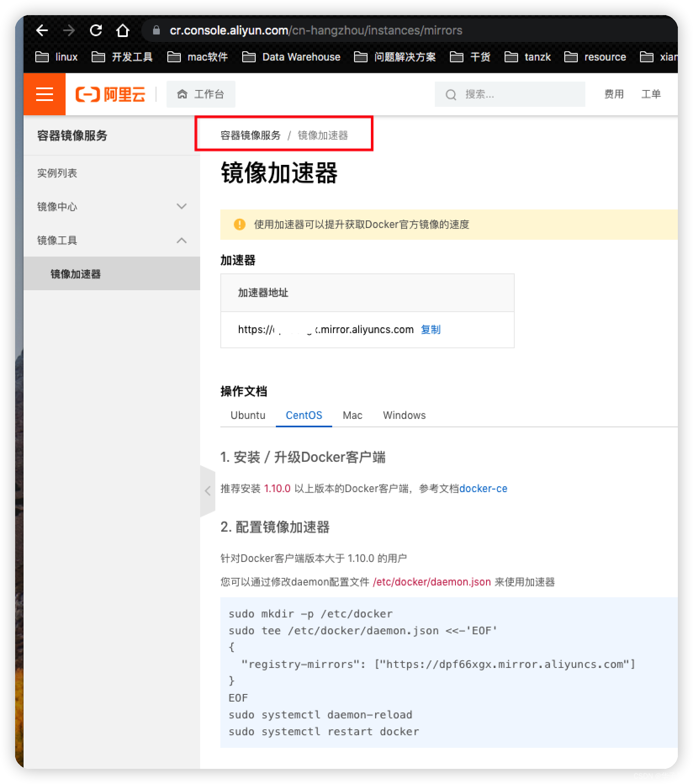Click the 阿里云 logo

point(110,94)
